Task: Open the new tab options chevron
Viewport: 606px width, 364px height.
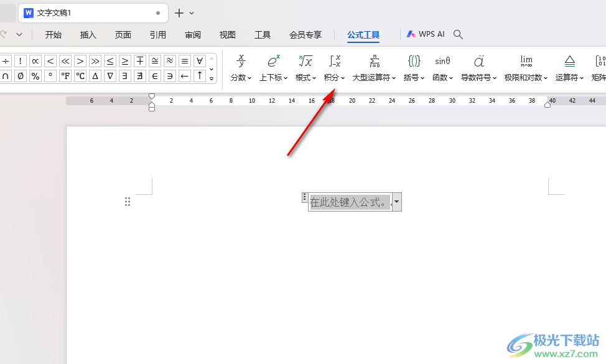Action: coord(192,13)
